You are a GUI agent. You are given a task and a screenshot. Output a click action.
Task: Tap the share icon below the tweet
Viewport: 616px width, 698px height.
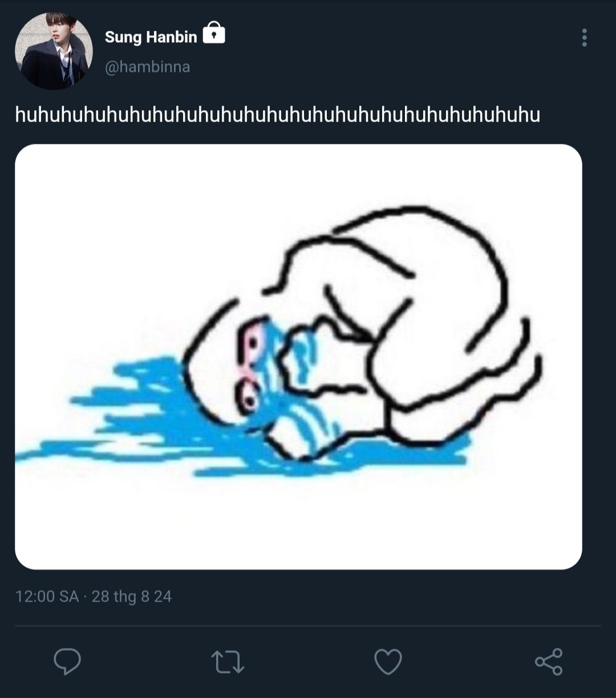[549, 662]
